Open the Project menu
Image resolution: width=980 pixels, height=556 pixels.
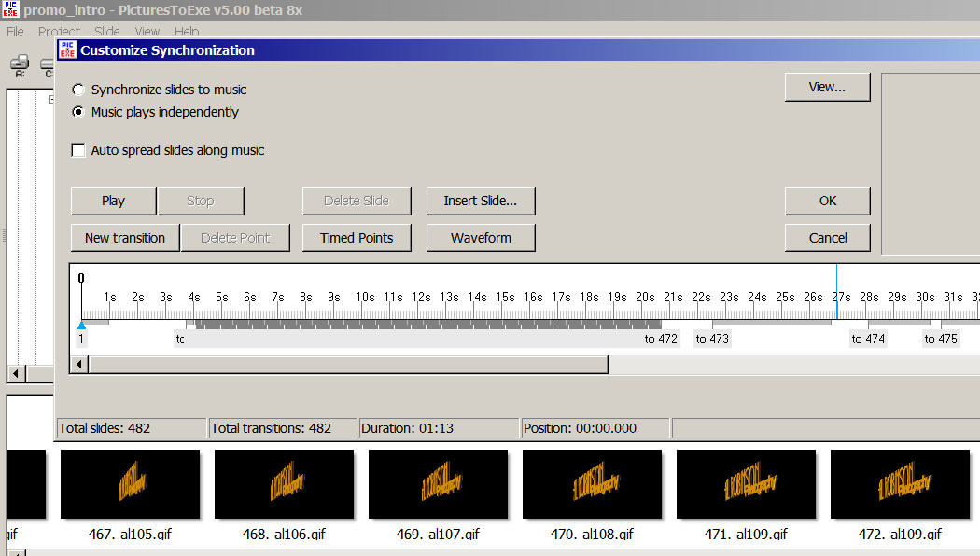(59, 31)
